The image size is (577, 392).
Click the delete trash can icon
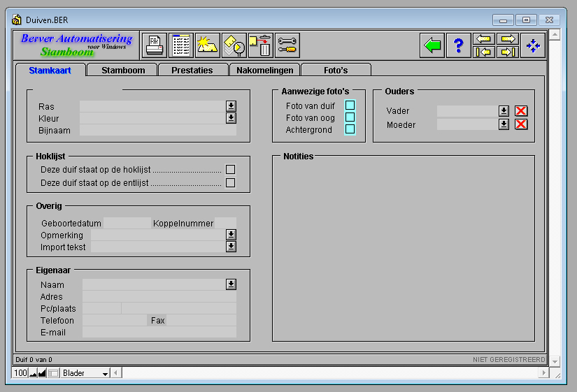(x=260, y=45)
